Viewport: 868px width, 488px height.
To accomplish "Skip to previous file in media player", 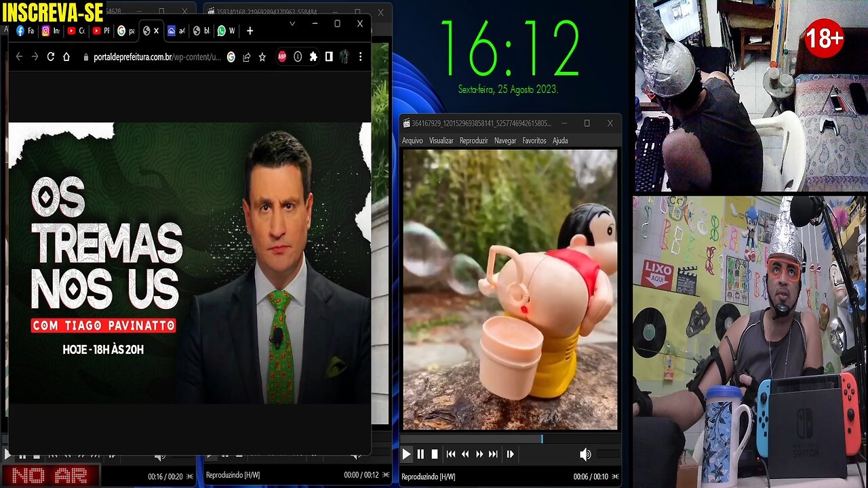I will pos(451,454).
